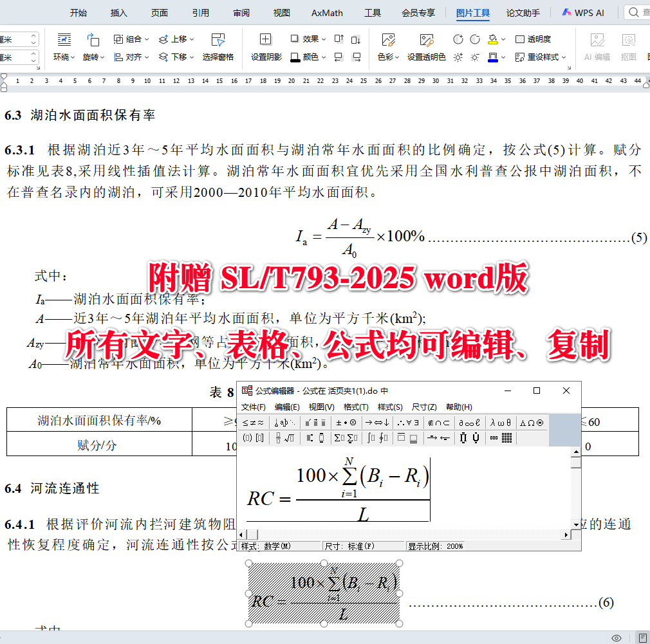Nudge shadow left icon in ribbon

pyautogui.click(x=339, y=57)
